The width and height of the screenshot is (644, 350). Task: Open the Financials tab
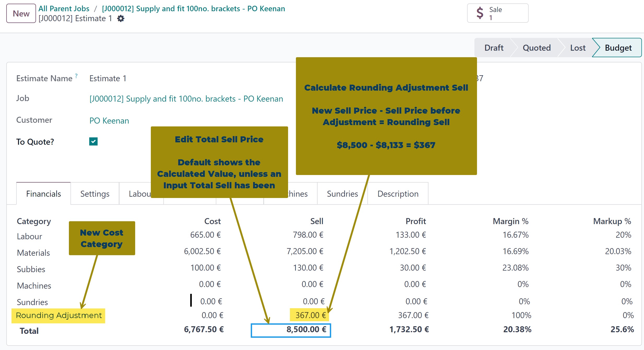tap(44, 194)
